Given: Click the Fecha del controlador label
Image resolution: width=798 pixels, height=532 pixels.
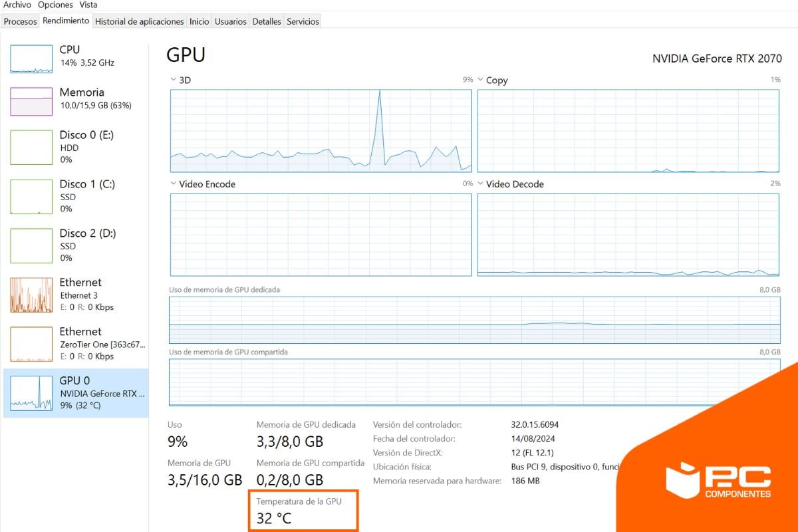Looking at the screenshot, I should tap(414, 439).
